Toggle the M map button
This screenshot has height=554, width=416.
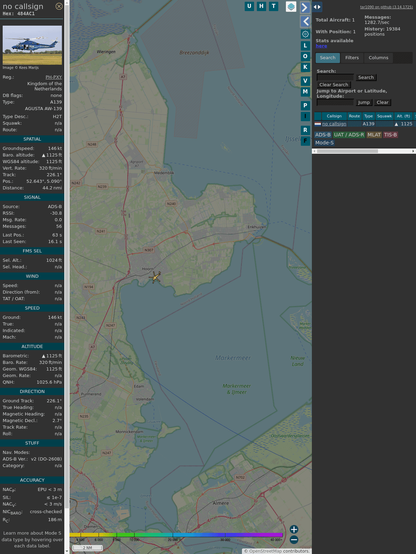point(305,92)
